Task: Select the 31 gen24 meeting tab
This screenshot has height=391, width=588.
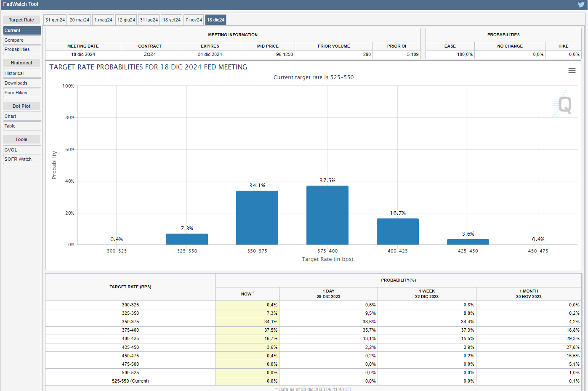Action: pyautogui.click(x=55, y=20)
